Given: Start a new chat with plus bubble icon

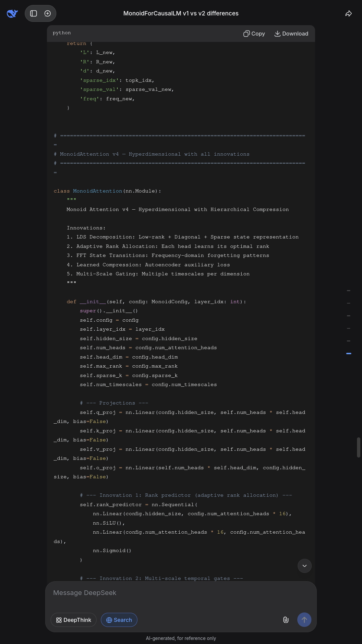Looking at the screenshot, I should (48, 13).
